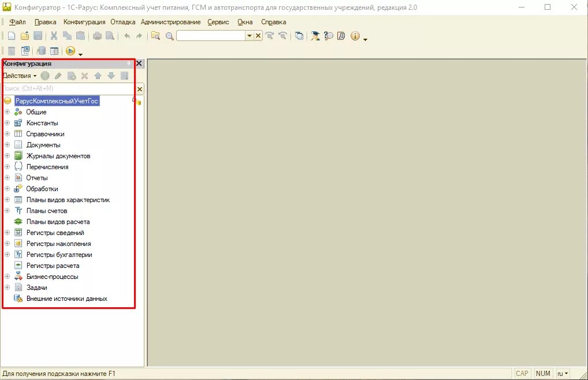Open the dropdown arrow next to the play button
The height and width of the screenshot is (380, 588).
click(x=80, y=54)
